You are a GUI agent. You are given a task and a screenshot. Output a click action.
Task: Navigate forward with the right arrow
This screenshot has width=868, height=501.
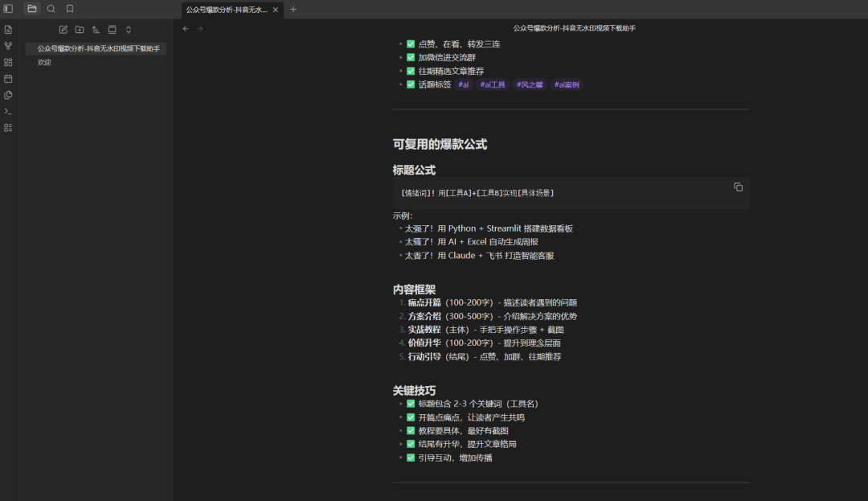[x=200, y=29]
